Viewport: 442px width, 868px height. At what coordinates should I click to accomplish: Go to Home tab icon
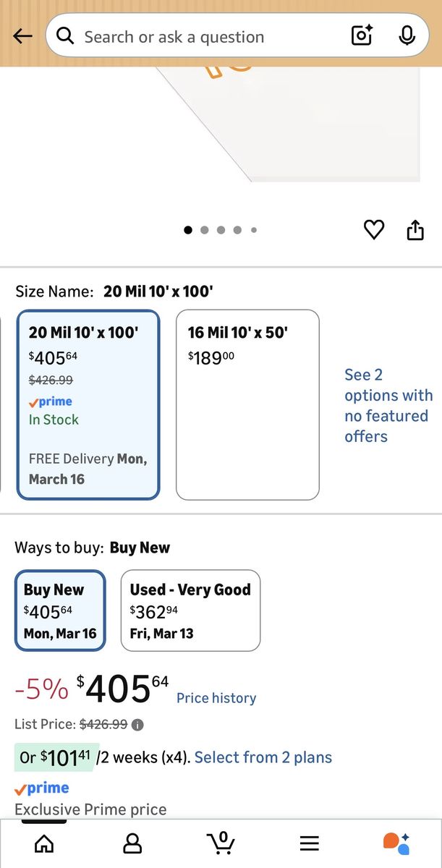tap(44, 843)
